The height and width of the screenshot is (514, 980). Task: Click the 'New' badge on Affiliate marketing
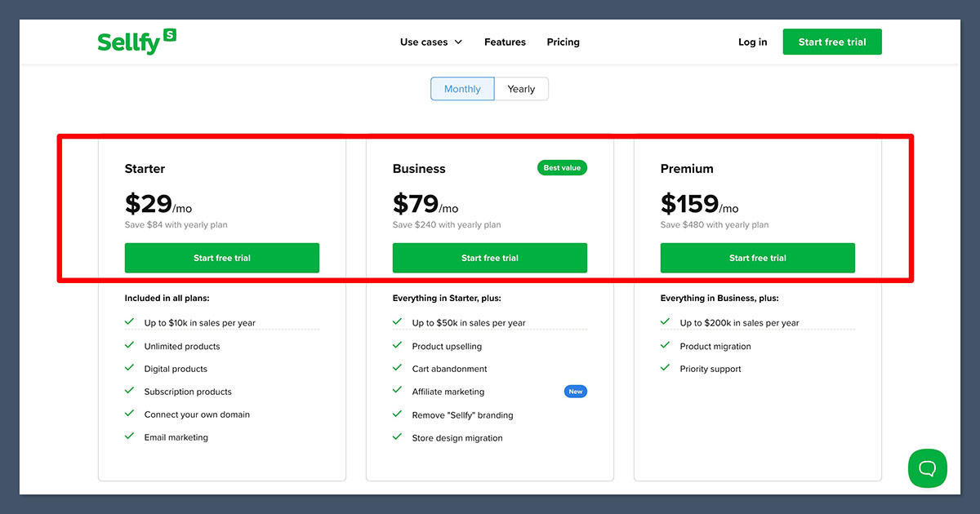[x=576, y=391]
